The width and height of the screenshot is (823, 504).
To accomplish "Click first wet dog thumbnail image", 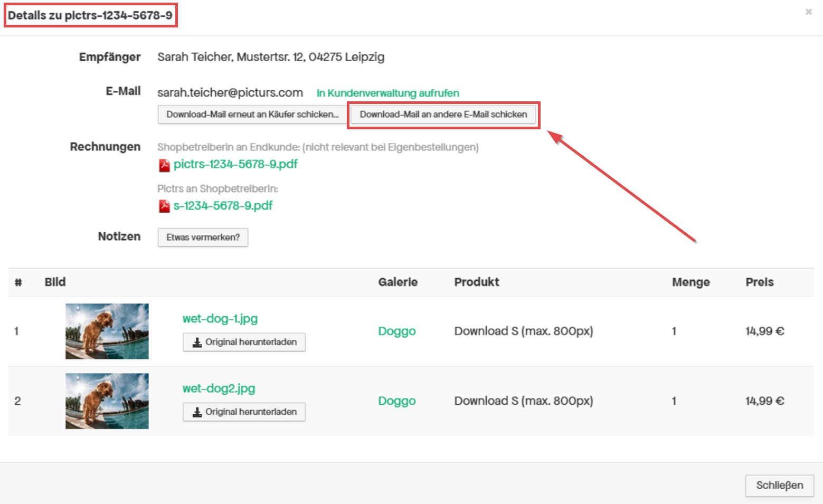I will pyautogui.click(x=107, y=331).
